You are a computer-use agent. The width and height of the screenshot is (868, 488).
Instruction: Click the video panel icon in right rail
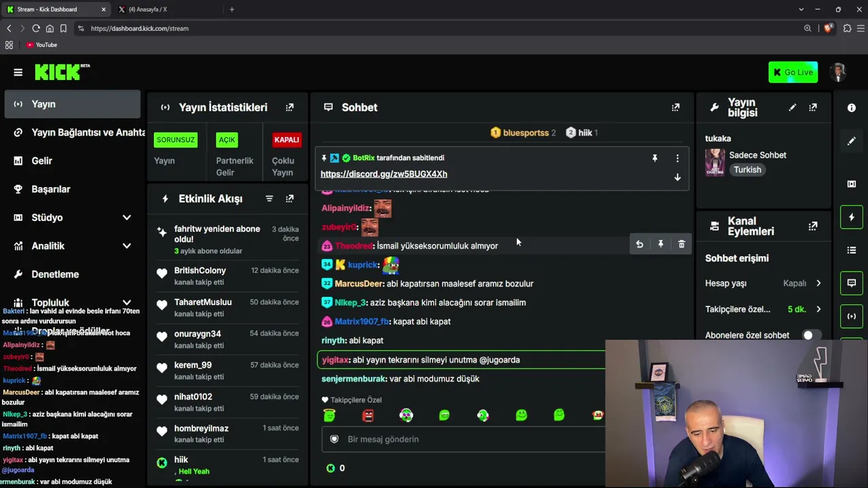click(852, 184)
